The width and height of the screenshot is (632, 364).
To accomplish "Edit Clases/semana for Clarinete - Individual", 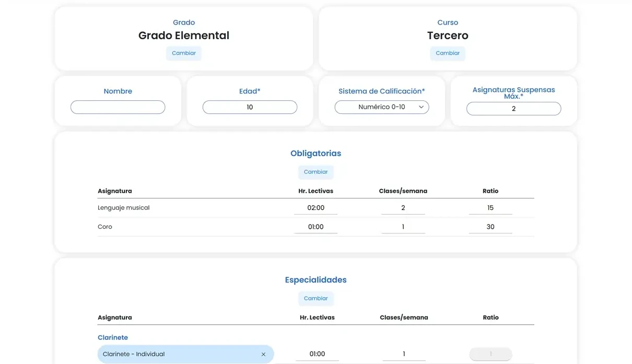I will click(404, 354).
